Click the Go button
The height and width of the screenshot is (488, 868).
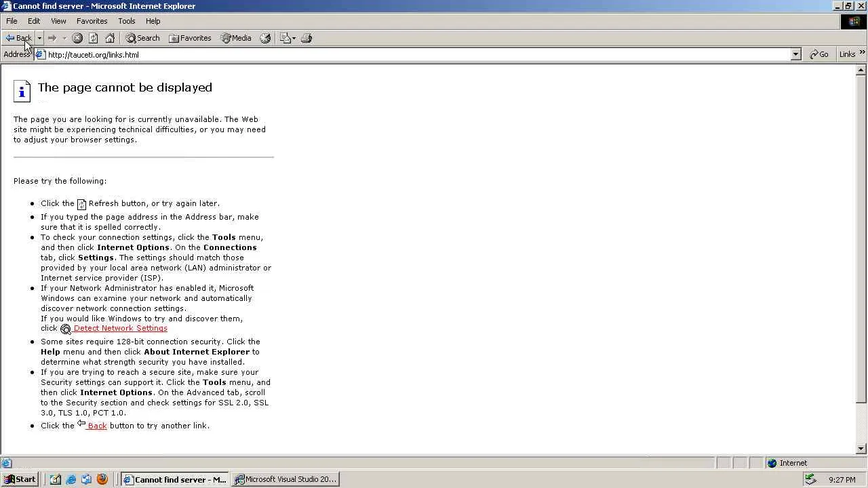click(819, 54)
